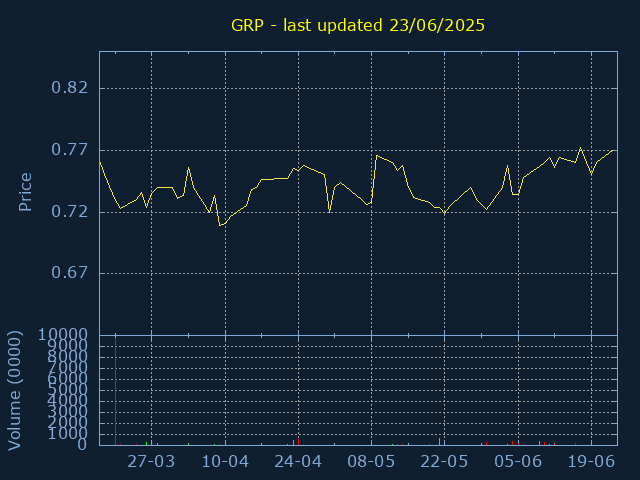
Task: Click the 0.82 price axis label
Action: [x=69, y=88]
